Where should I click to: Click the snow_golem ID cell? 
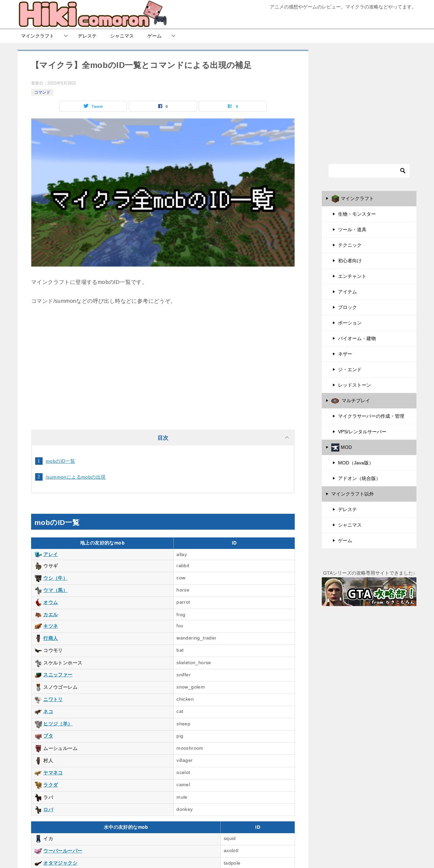click(234, 687)
